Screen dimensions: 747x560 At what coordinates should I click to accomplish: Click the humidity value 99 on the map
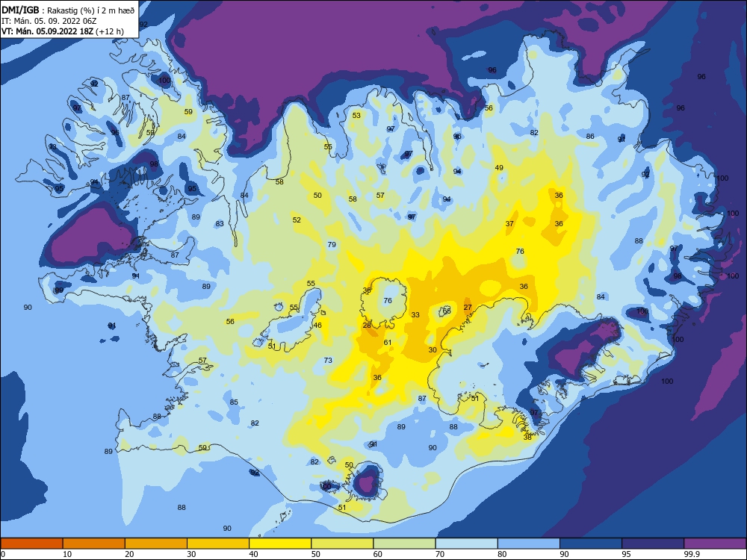tap(59, 290)
